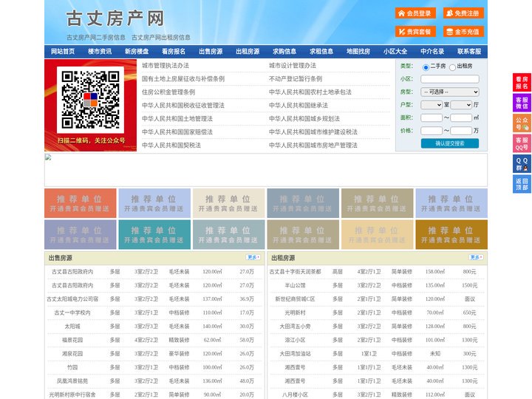Click the 小区 input field
Screen dimensions: 532x399
click(x=450, y=79)
